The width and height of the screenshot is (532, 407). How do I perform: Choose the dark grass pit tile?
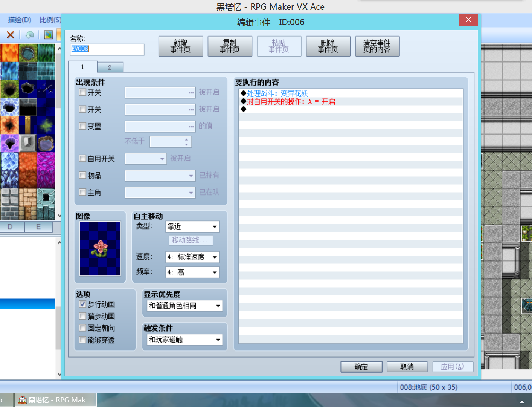click(x=9, y=89)
